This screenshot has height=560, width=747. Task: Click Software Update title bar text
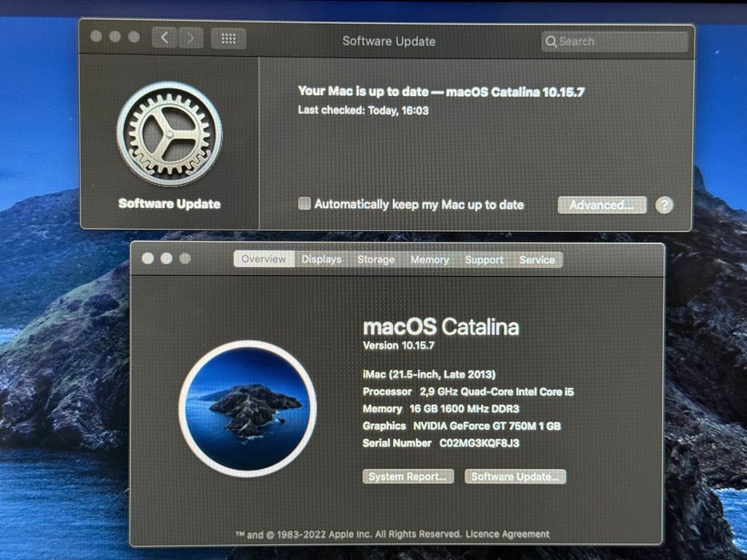pyautogui.click(x=389, y=41)
